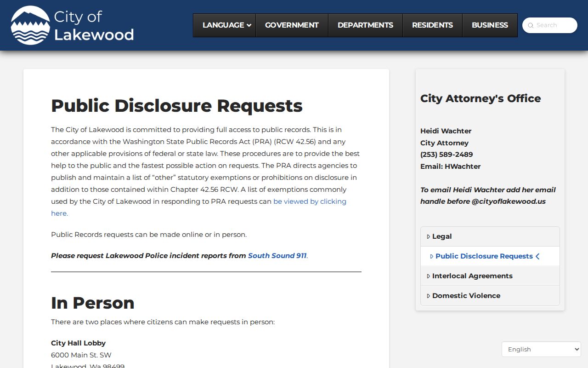Select Public Disclosure Requests sidebar item
This screenshot has width=588, height=368.
click(490, 256)
